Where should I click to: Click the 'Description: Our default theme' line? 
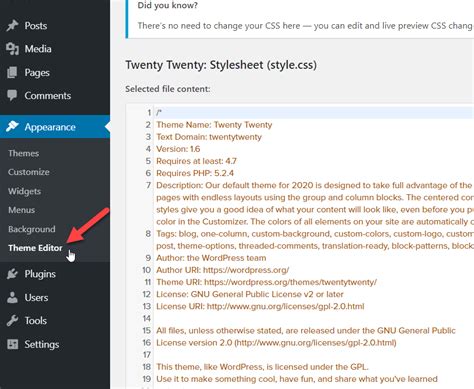click(314, 203)
